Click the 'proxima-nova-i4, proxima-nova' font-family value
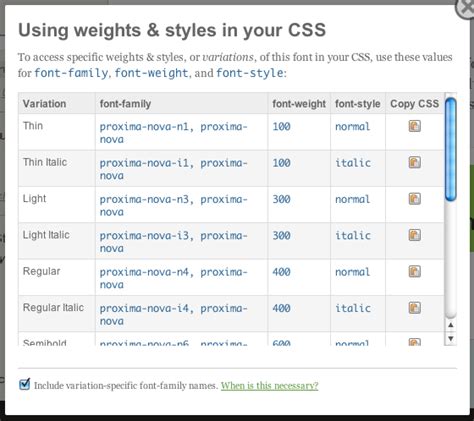 coord(173,314)
